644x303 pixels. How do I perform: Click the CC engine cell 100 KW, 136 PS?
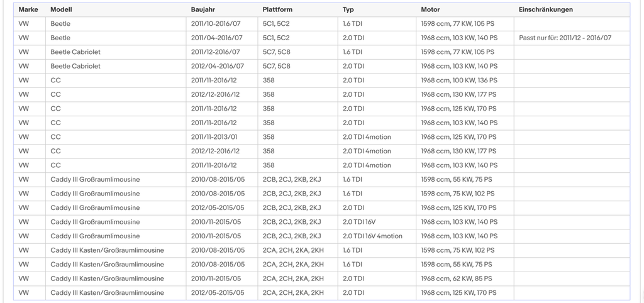click(465, 80)
